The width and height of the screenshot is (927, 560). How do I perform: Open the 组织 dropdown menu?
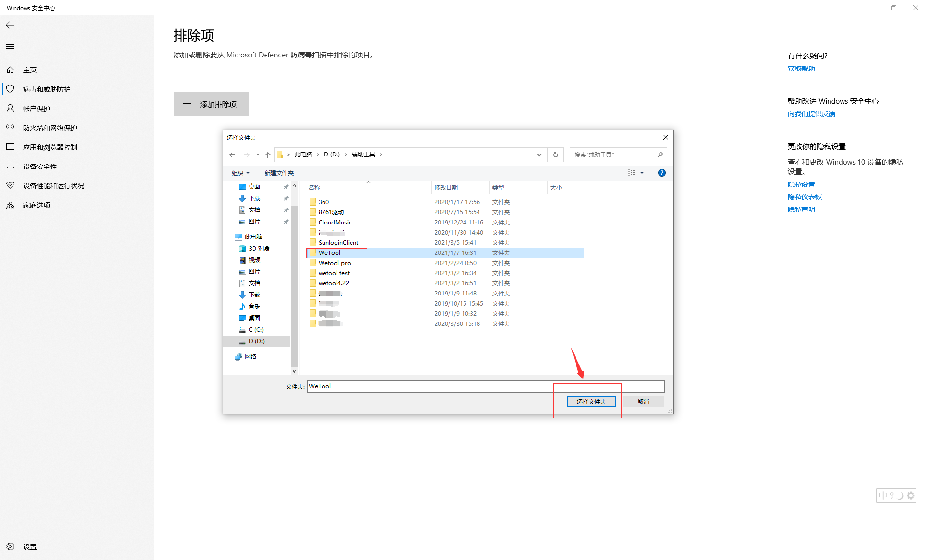pyautogui.click(x=240, y=173)
